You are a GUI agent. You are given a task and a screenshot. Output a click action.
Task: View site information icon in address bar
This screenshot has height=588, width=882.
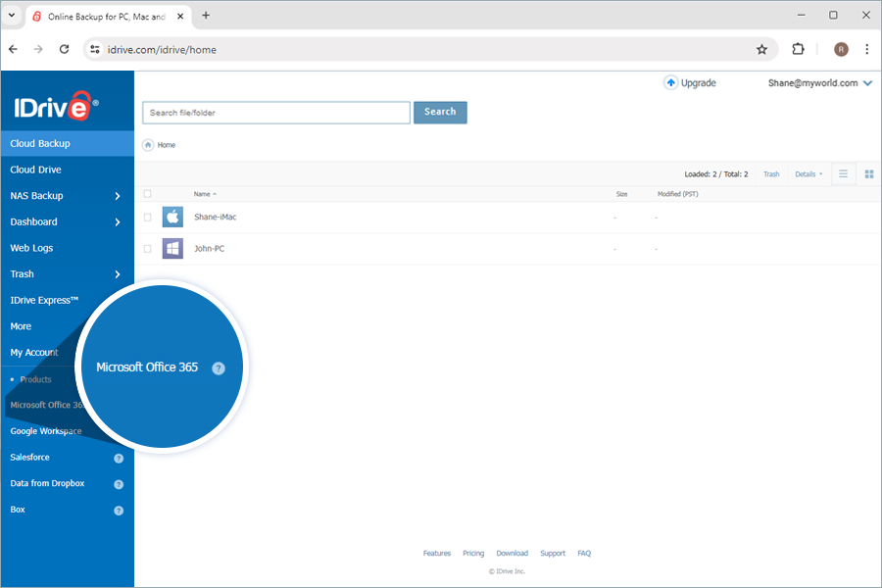(x=95, y=50)
